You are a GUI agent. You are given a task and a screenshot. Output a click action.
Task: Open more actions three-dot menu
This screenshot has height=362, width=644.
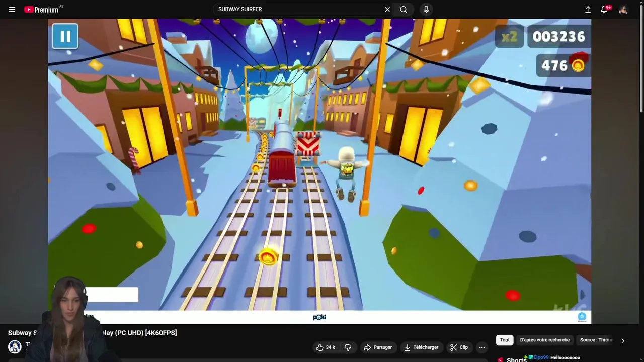click(482, 347)
